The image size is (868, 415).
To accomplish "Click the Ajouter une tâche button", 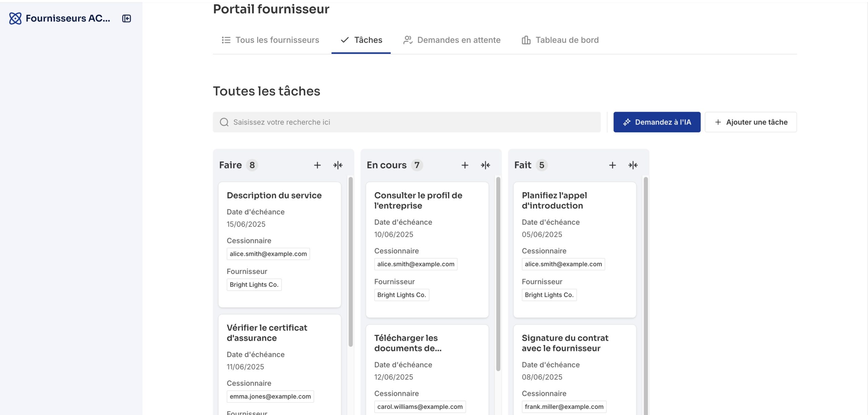I will click(x=751, y=122).
